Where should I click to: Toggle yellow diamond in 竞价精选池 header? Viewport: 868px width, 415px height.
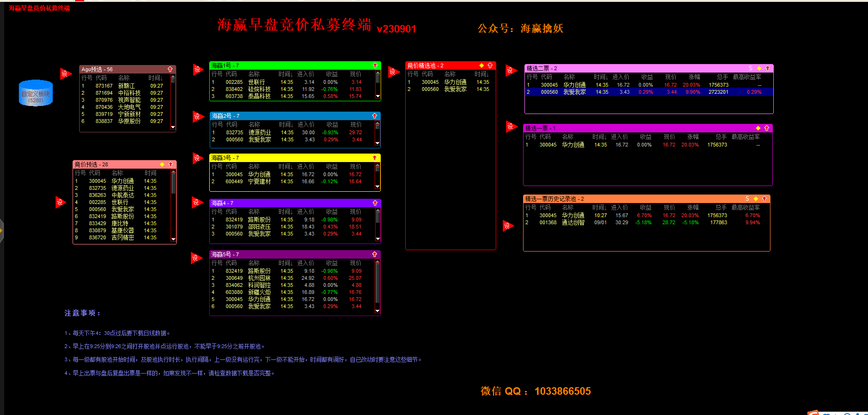pyautogui.click(x=482, y=65)
